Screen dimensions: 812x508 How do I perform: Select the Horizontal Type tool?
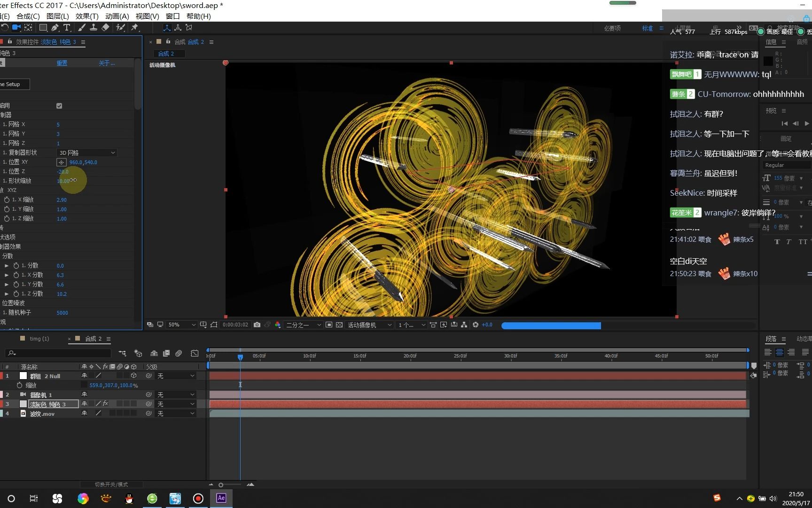67,27
